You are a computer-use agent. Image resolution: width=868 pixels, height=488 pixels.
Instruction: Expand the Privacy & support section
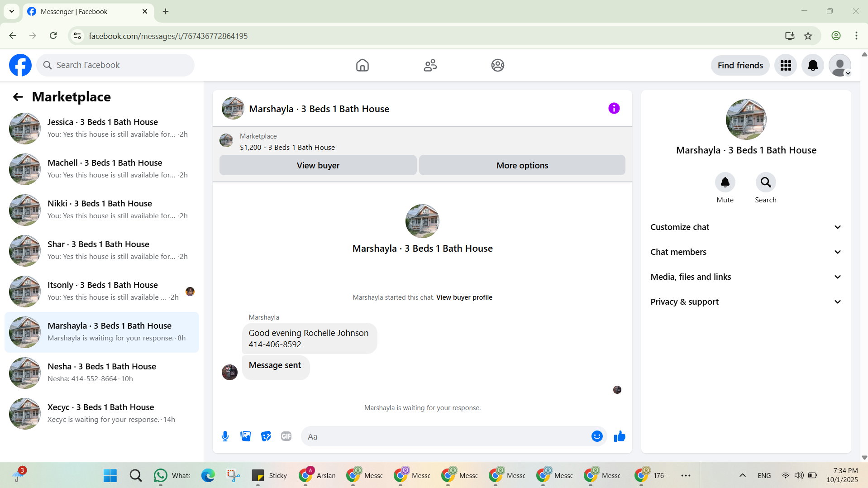click(746, 302)
